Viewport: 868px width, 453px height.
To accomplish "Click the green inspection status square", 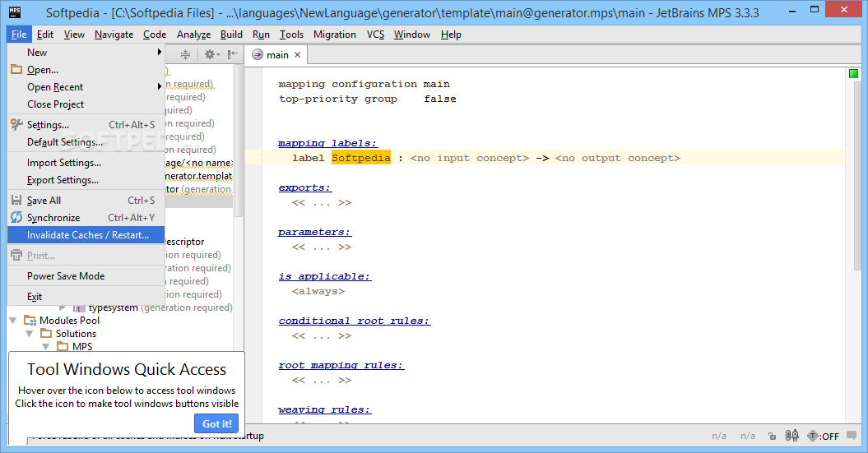I will [854, 73].
